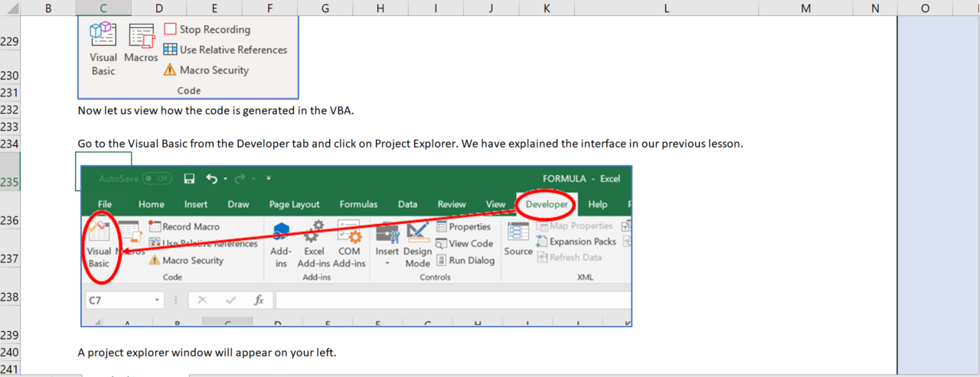The width and height of the screenshot is (980, 377).
Task: Select row 229 header
Action: pyautogui.click(x=9, y=34)
